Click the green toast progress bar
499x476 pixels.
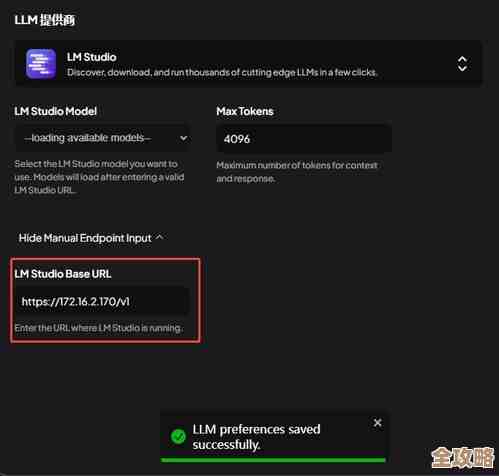(x=273, y=460)
